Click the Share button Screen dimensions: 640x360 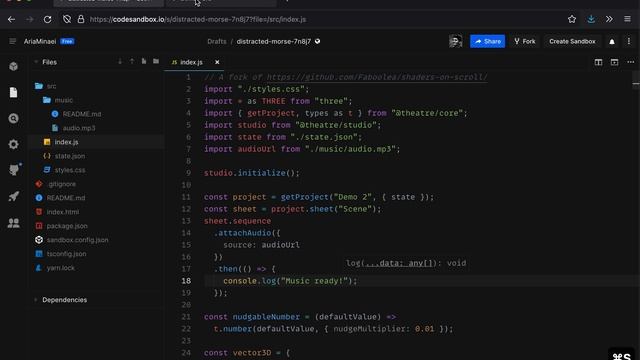[487, 41]
